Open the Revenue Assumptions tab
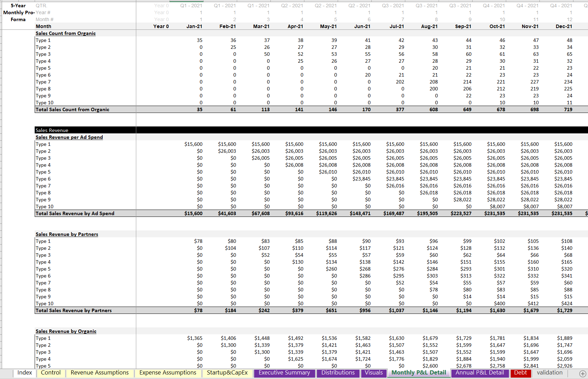Image resolution: width=588 pixels, height=379 pixels. pyautogui.click(x=100, y=373)
